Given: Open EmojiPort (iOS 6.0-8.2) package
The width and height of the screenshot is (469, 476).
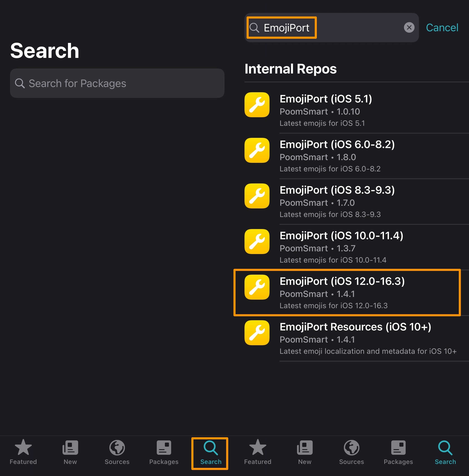Looking at the screenshot, I should coord(357,156).
